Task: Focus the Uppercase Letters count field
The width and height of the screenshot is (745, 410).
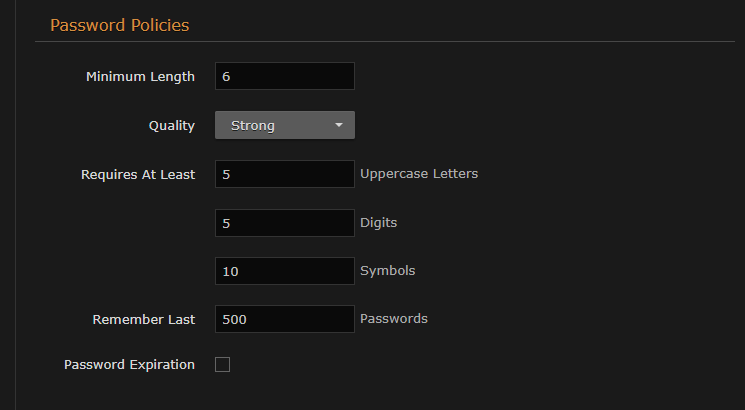Action: tap(284, 174)
